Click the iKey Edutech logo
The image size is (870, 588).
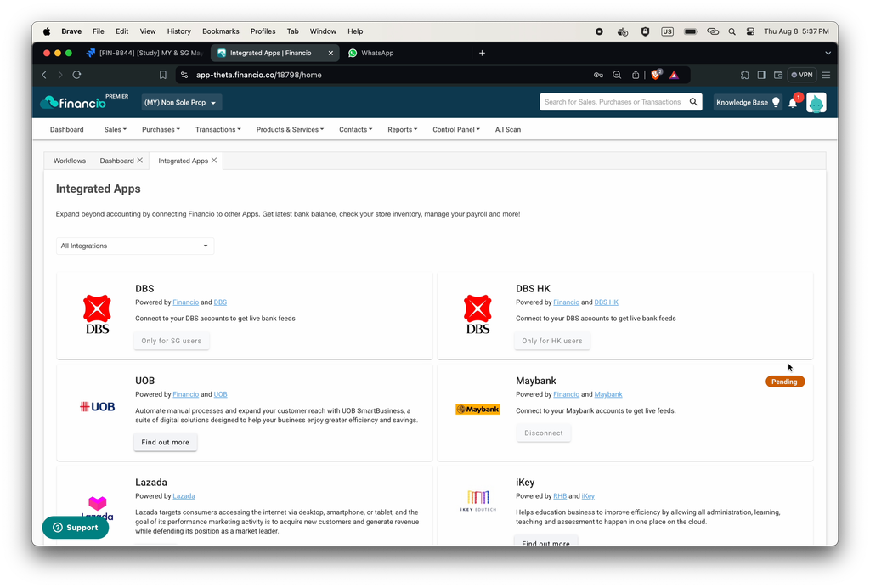pyautogui.click(x=477, y=500)
